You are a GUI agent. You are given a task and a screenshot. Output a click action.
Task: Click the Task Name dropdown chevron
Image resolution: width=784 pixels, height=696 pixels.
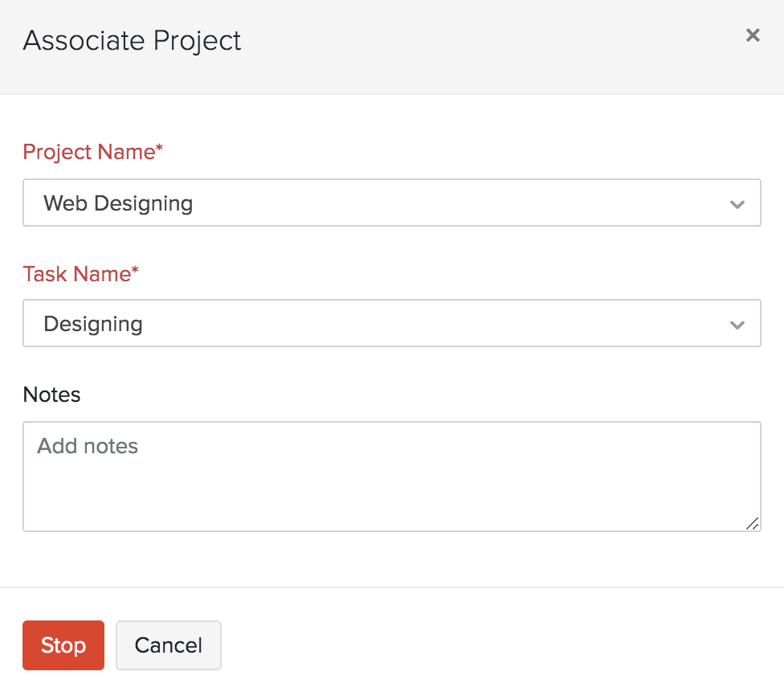pos(737,325)
